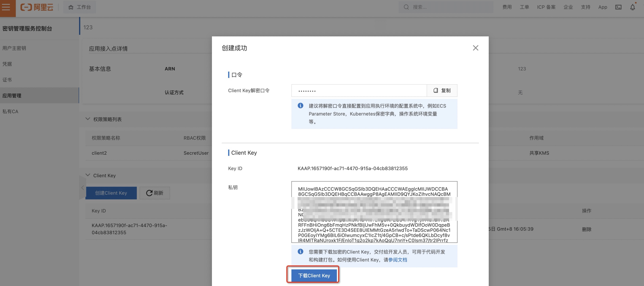Open Cloud Shell terminal icon
Viewport: 644px width, 286px height.
pyautogui.click(x=618, y=7)
